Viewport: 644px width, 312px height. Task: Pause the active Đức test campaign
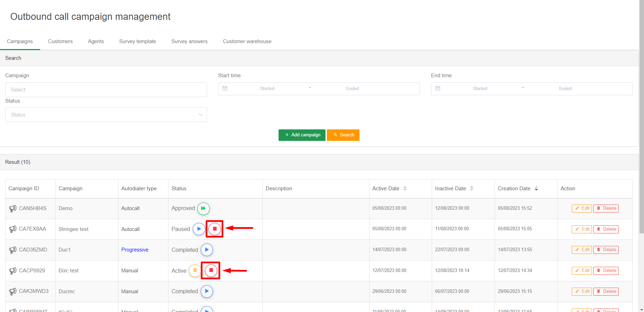click(x=195, y=271)
